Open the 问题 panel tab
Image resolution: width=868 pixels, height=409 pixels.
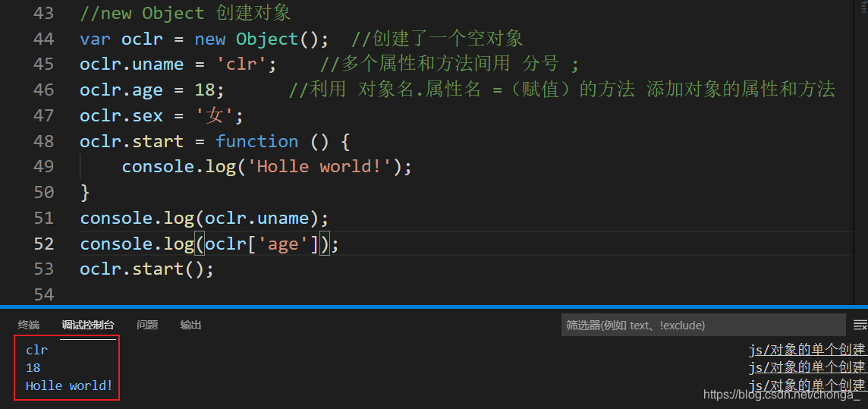pyautogui.click(x=147, y=326)
